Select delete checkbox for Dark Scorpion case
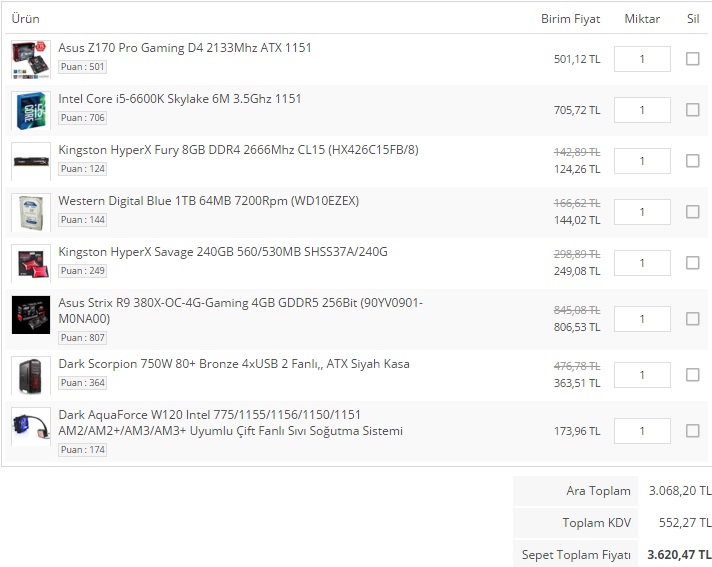Viewport: 712px width, 567px height. tap(692, 375)
